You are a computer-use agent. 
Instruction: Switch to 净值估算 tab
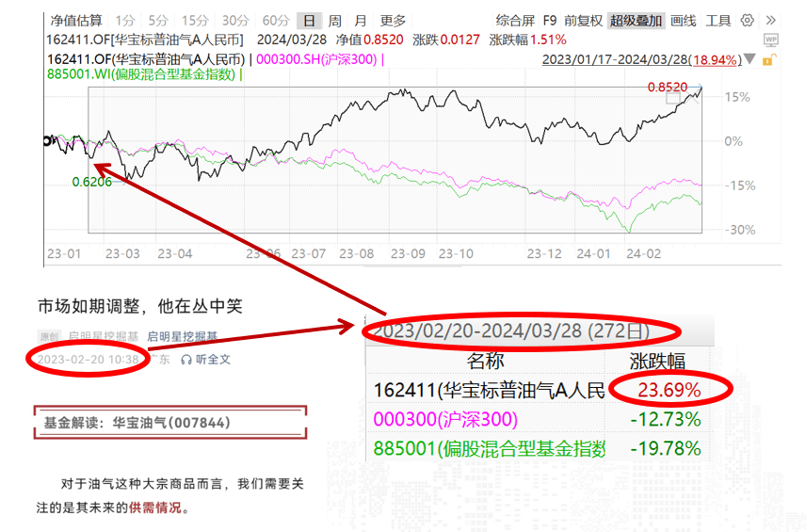75,20
